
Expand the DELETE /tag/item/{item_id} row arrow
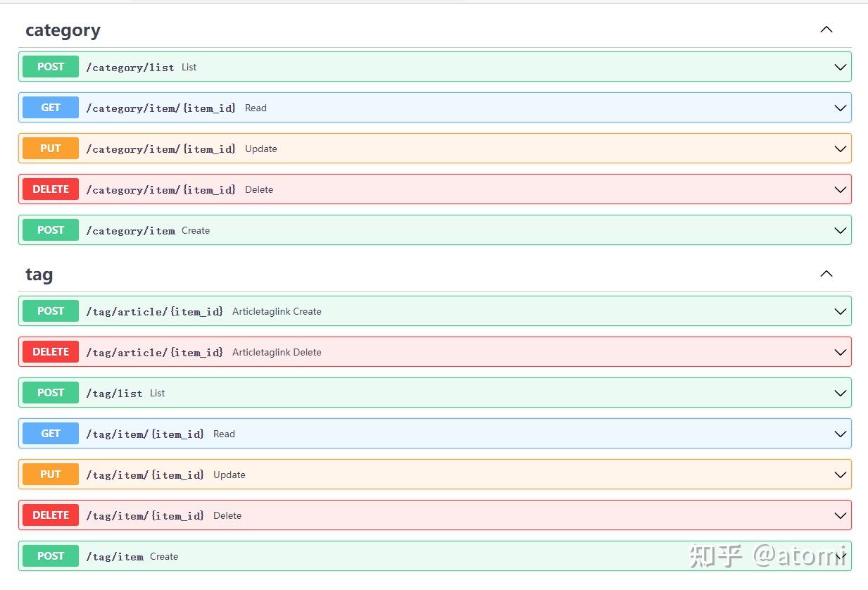pyautogui.click(x=839, y=515)
